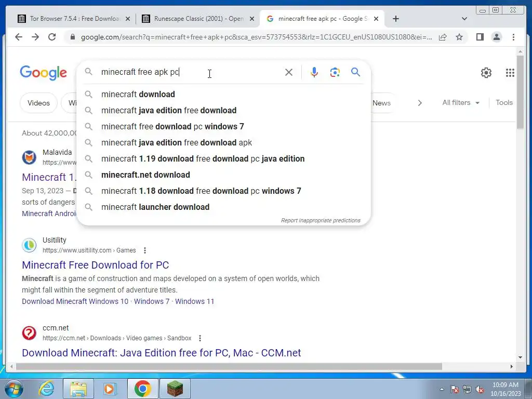Open the tab search dropdown chevron
The height and width of the screenshot is (399, 532).
[464, 19]
